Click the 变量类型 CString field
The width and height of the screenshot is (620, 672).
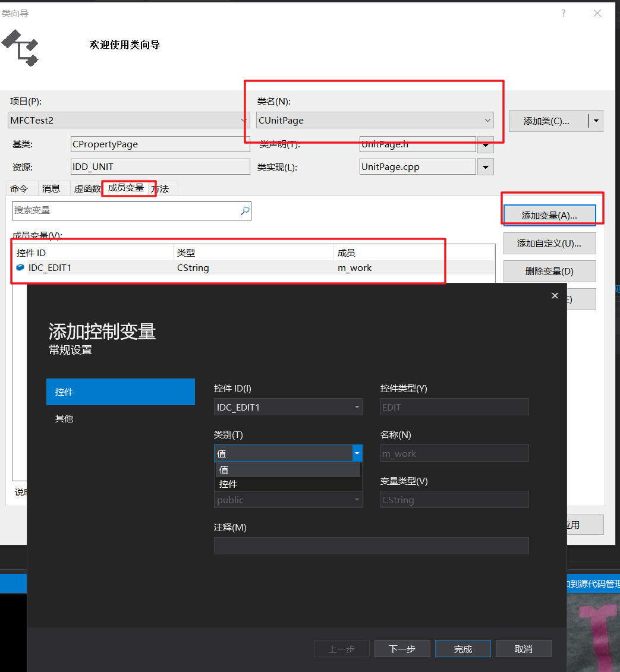pyautogui.click(x=455, y=500)
